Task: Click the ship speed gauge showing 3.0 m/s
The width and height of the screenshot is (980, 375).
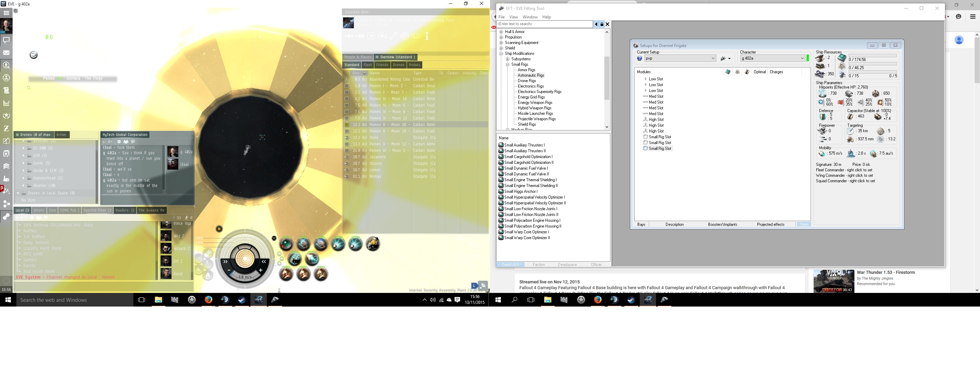Action: (x=245, y=277)
